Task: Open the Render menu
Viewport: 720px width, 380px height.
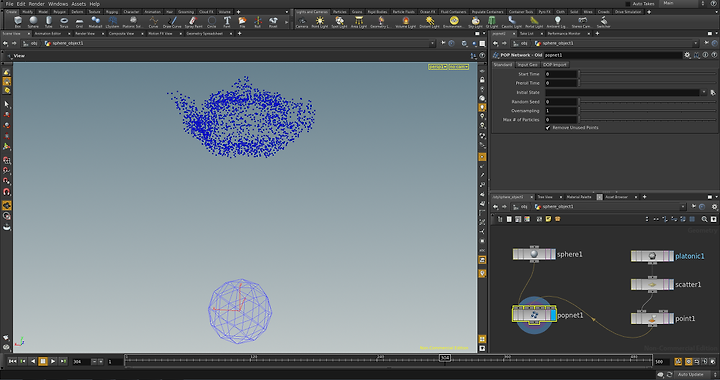Action: tap(36, 4)
